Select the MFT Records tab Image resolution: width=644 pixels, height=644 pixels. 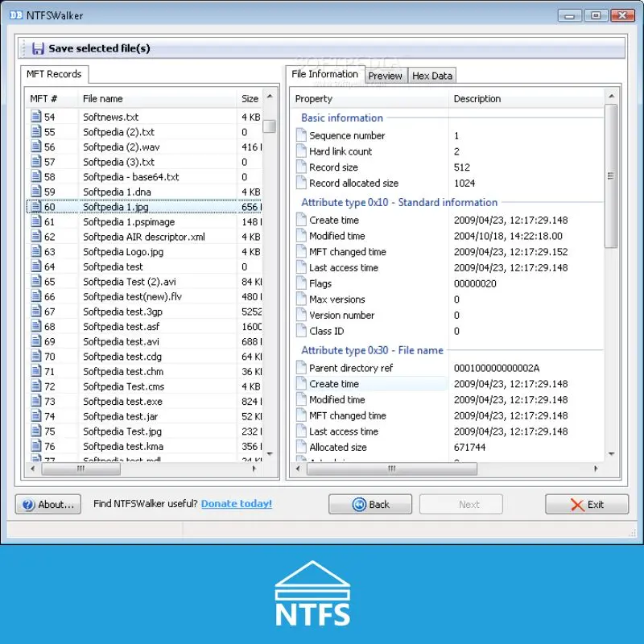point(54,74)
